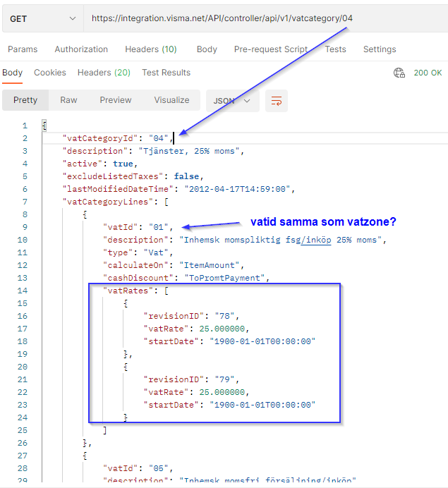The image size is (448, 488).
Task: Switch to the Visualize view
Action: [171, 100]
